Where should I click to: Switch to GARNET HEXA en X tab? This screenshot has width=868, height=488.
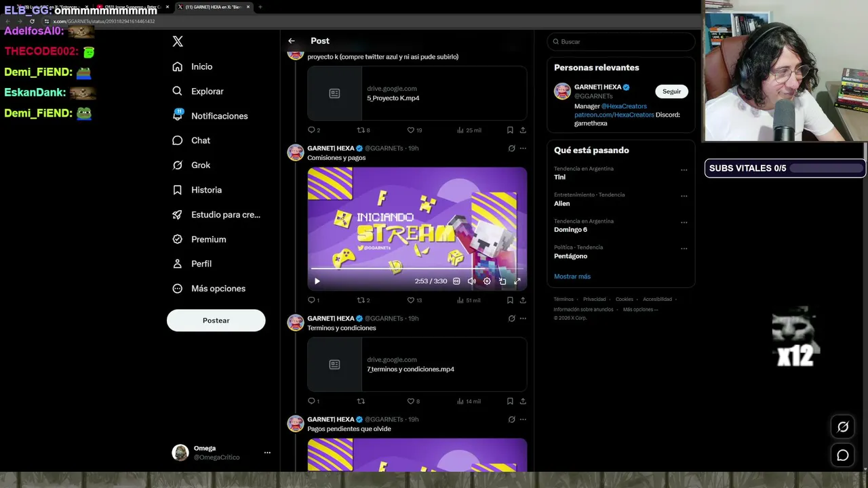(214, 7)
